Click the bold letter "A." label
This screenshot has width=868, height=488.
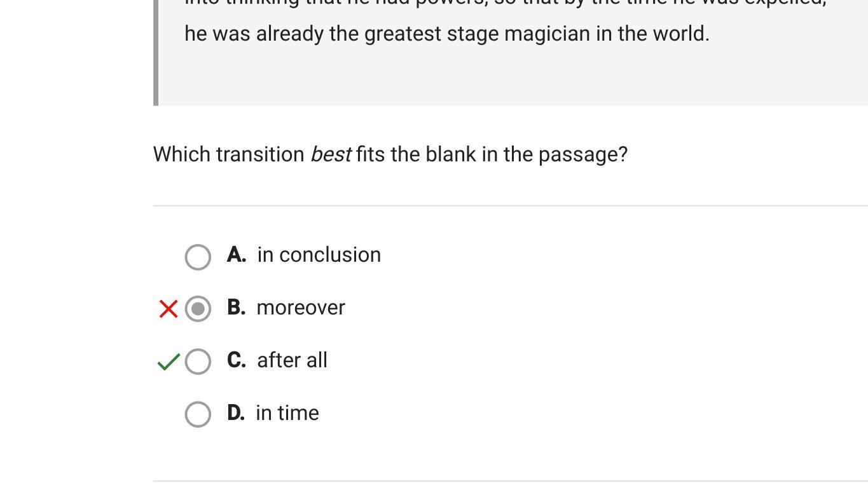click(x=236, y=255)
